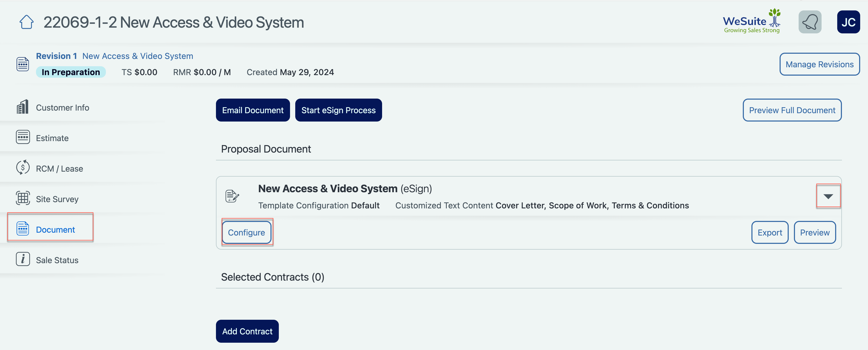Click Selected Contracts (0) heading
The height and width of the screenshot is (350, 868).
tap(273, 277)
